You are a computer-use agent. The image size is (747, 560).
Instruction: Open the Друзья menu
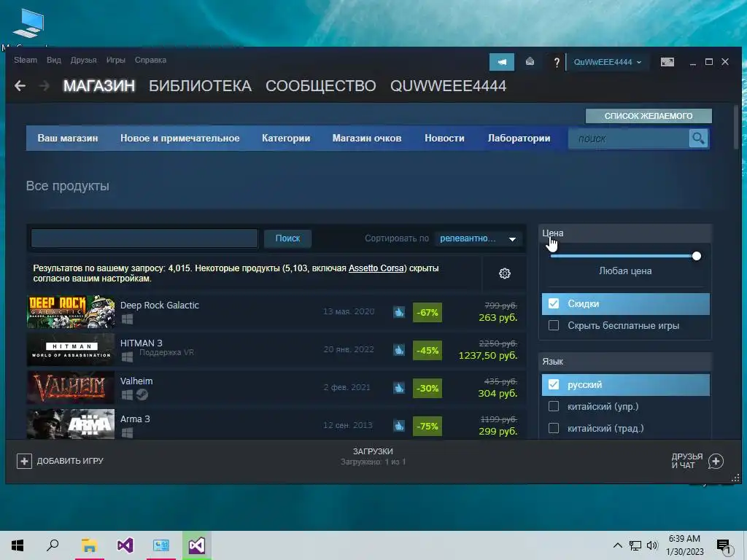[x=83, y=60]
